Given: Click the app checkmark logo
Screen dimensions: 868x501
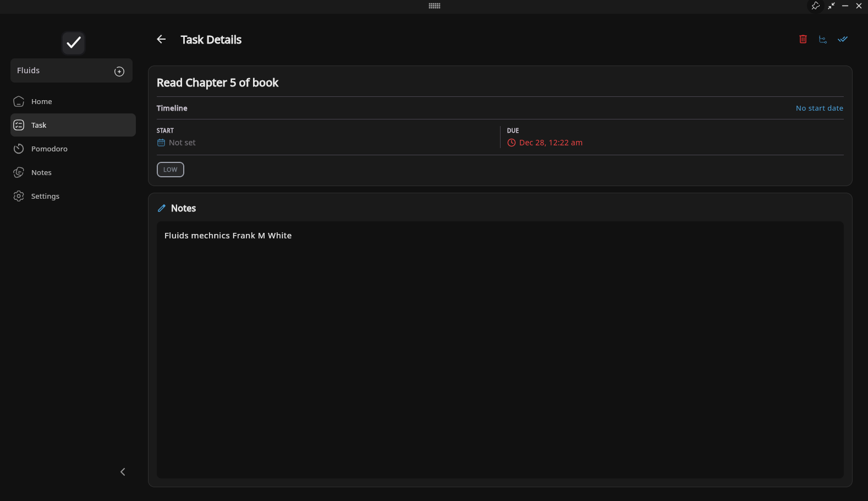Looking at the screenshot, I should click(x=73, y=42).
